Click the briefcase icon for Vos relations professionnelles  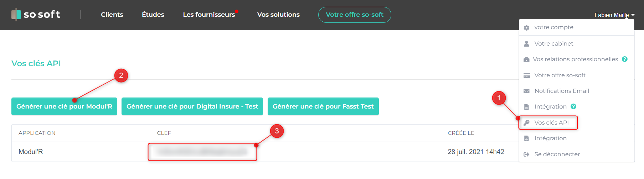526,60
